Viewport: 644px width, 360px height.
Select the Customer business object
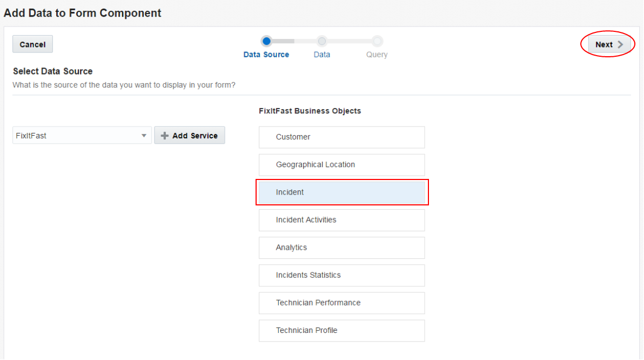(x=341, y=137)
